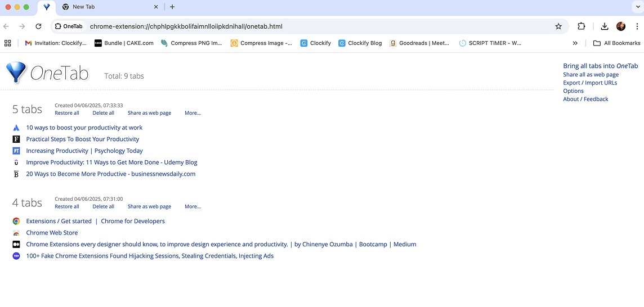Click the Atlassian favicon beside 10 ways to boost
644x307 pixels.
[x=16, y=128]
